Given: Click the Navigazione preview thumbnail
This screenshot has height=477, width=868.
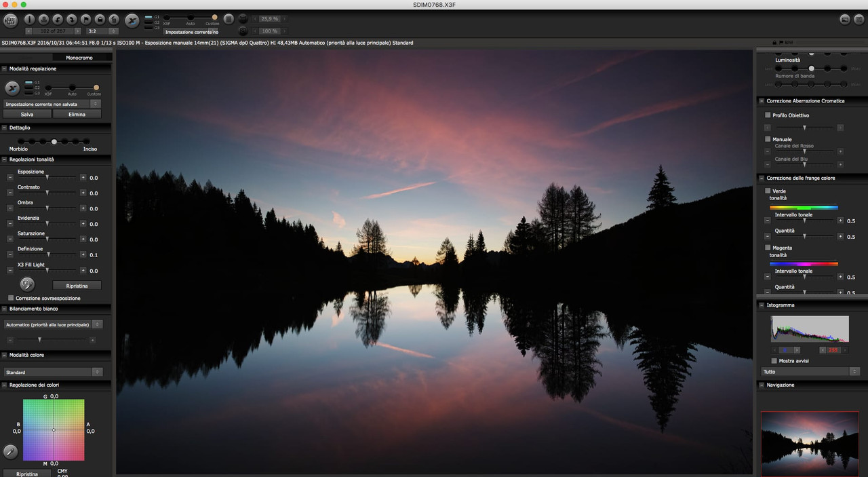Looking at the screenshot, I should 810,444.
